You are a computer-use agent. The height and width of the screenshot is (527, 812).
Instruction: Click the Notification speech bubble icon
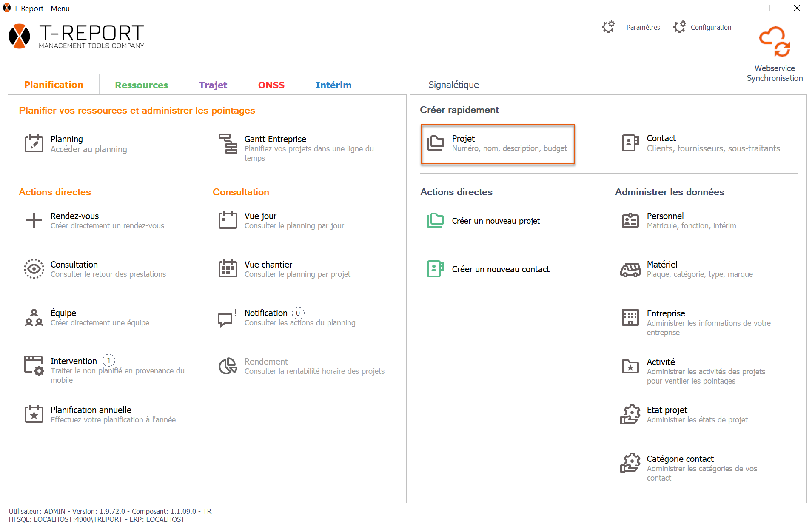tap(227, 318)
